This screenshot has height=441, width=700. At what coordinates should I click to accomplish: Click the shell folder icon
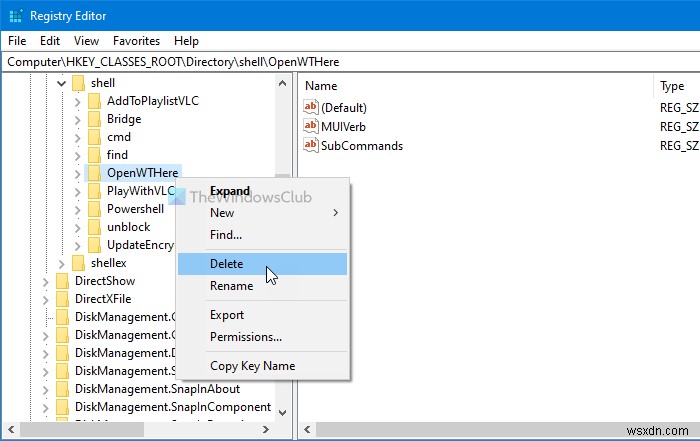pos(78,83)
